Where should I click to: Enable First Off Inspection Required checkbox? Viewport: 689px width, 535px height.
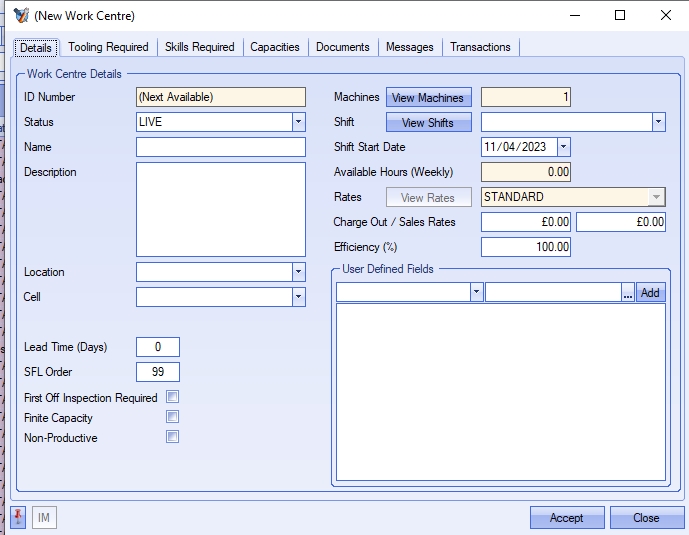pyautogui.click(x=172, y=397)
